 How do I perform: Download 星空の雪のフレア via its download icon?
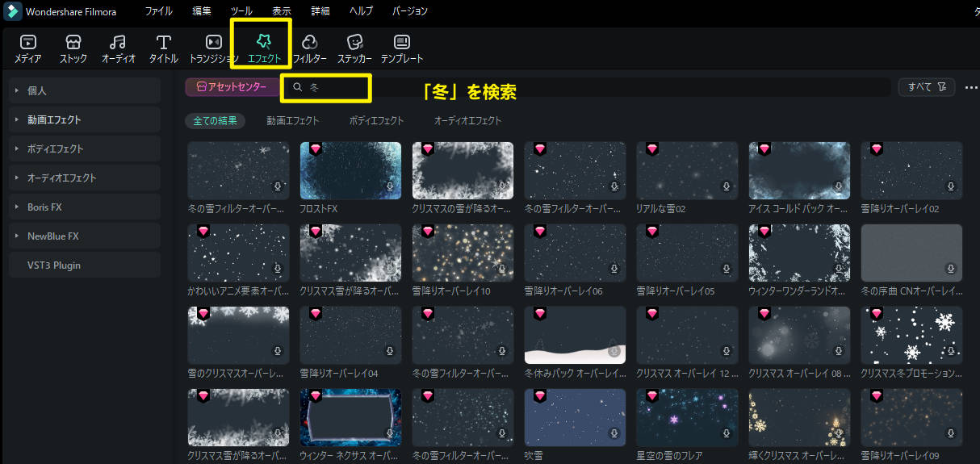(x=727, y=433)
